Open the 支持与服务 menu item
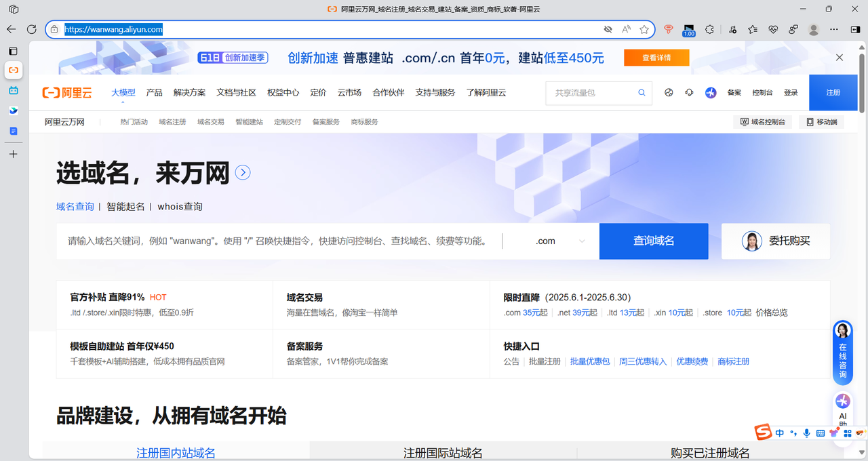This screenshot has width=868, height=461. (435, 93)
